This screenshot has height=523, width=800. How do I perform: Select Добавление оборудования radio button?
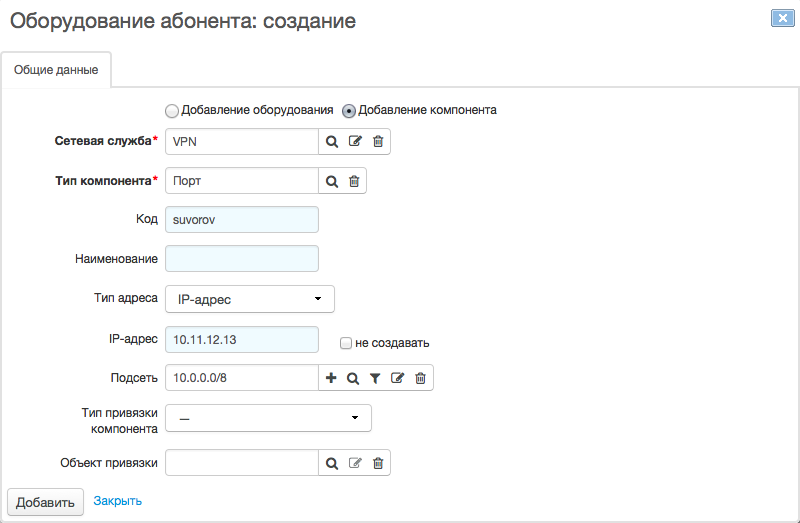pyautogui.click(x=172, y=111)
